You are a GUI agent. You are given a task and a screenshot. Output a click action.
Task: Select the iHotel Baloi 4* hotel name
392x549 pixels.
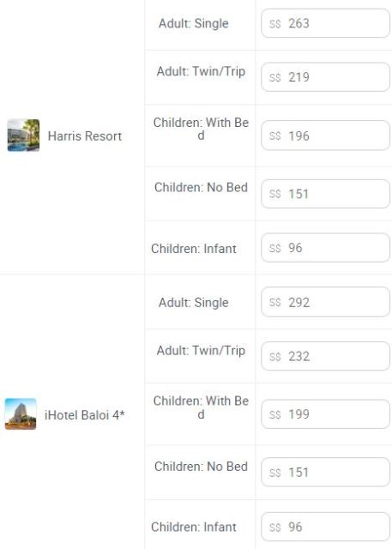(85, 415)
